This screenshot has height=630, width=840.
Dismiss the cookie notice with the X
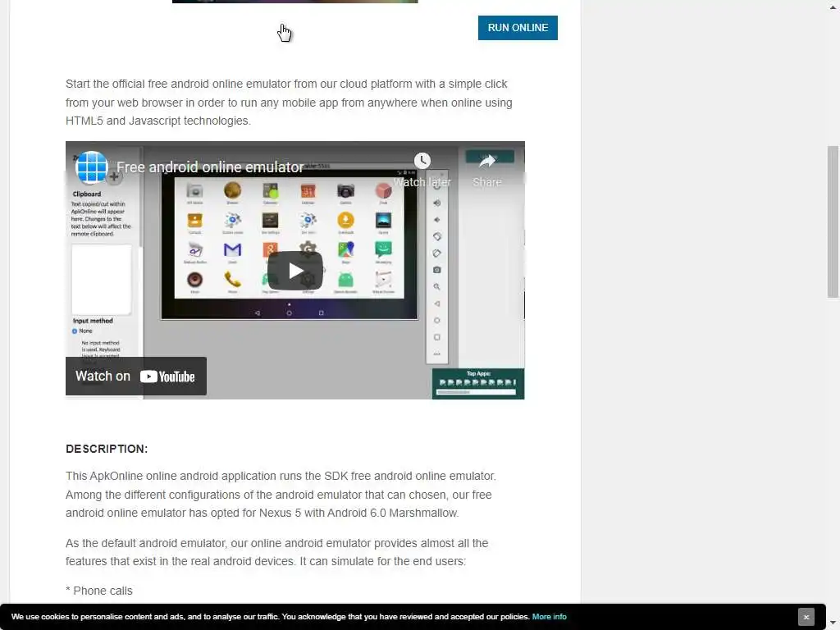(x=806, y=617)
